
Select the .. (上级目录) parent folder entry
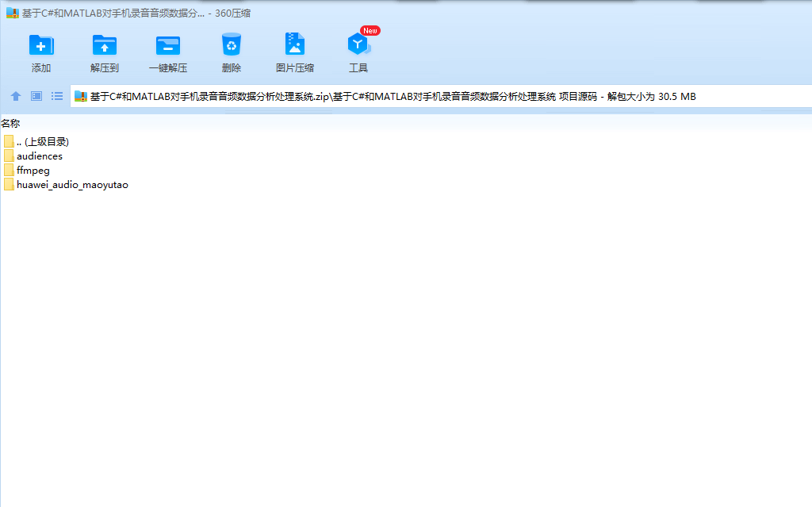click(43, 141)
